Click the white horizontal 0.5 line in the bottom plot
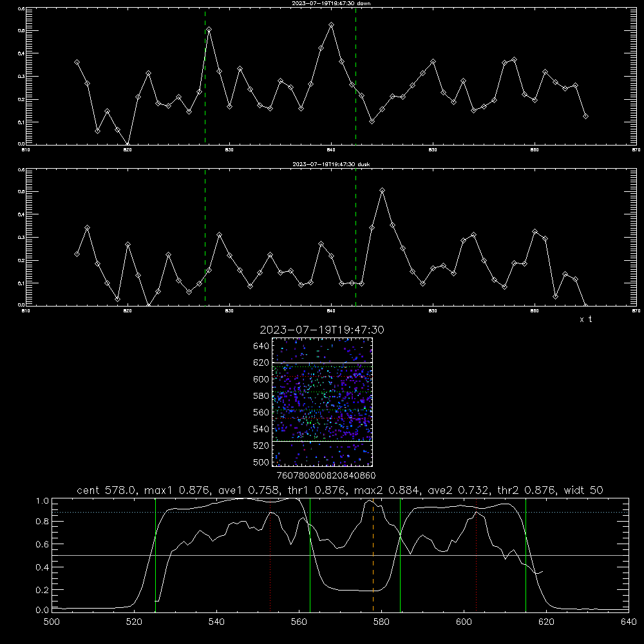Viewport: 644px width, 644px height. click(x=340, y=555)
